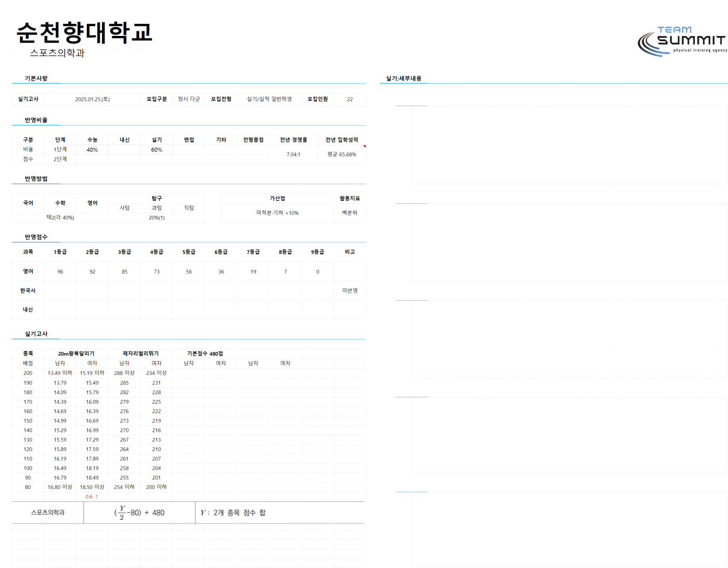Click the 면접 column header
The height and width of the screenshot is (568, 728).
coord(189,140)
